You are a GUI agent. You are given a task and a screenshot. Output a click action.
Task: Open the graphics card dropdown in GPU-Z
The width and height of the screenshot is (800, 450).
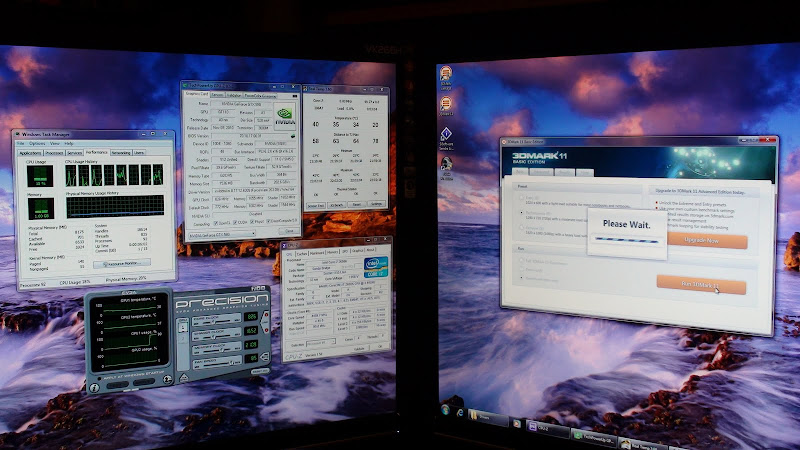pos(221,235)
